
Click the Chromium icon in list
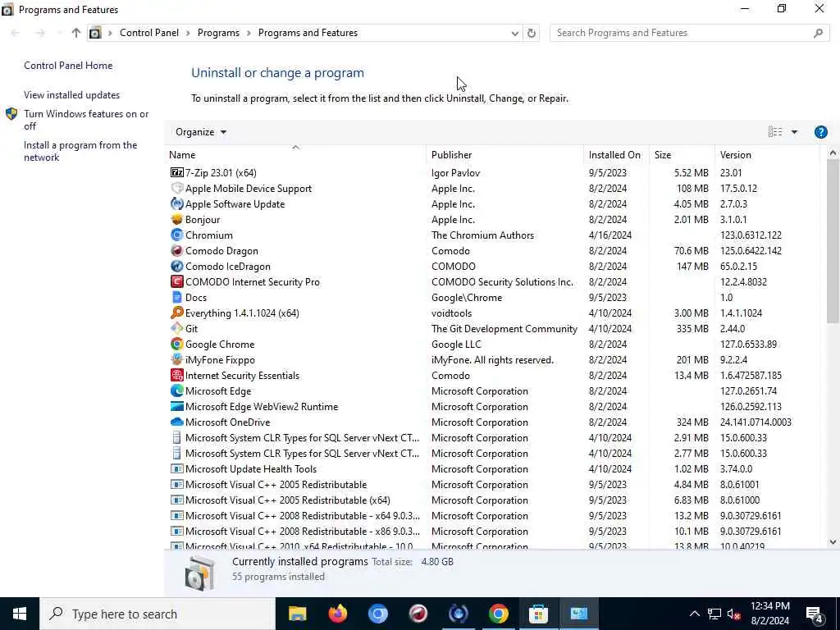pyautogui.click(x=177, y=235)
